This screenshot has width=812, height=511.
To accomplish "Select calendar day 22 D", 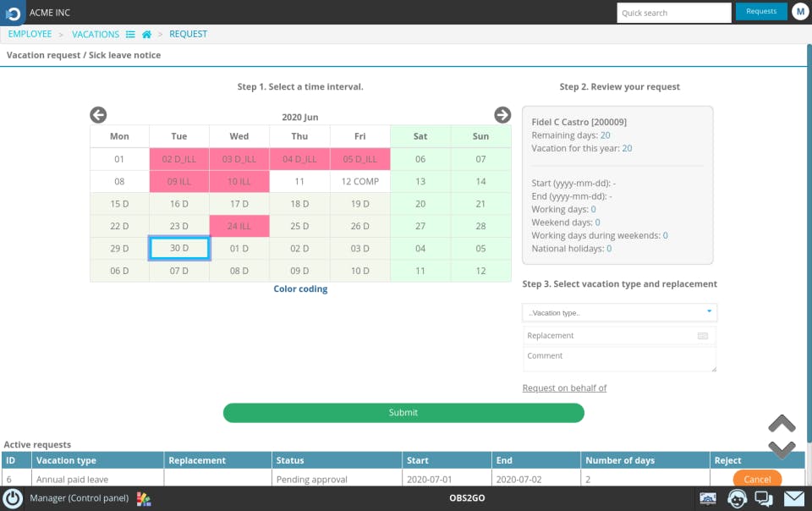I will (119, 226).
